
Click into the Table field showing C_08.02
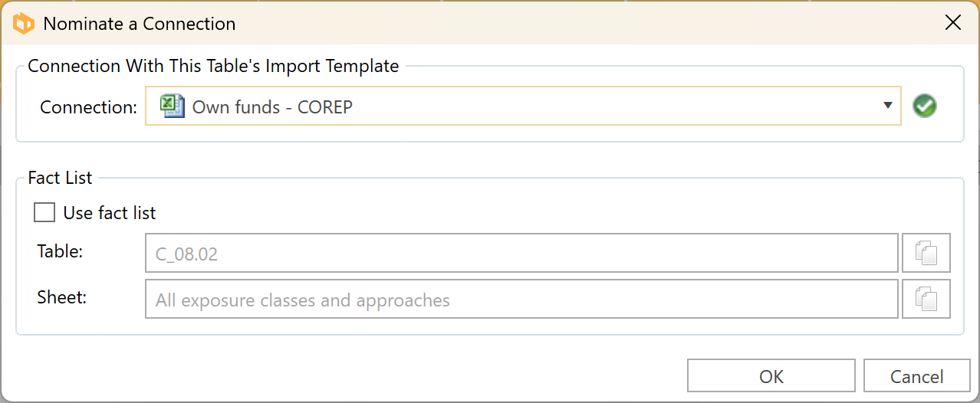pos(521,254)
